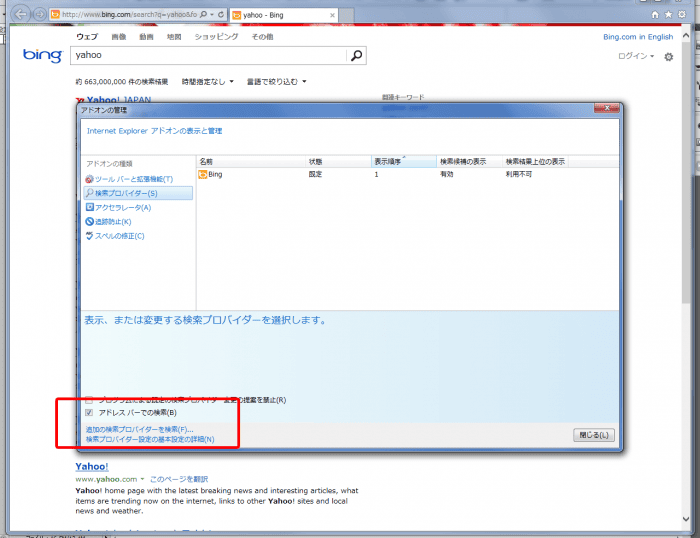The height and width of the screenshot is (538, 700).
Task: Open the browser Tools gear icon
Action: pos(682,15)
